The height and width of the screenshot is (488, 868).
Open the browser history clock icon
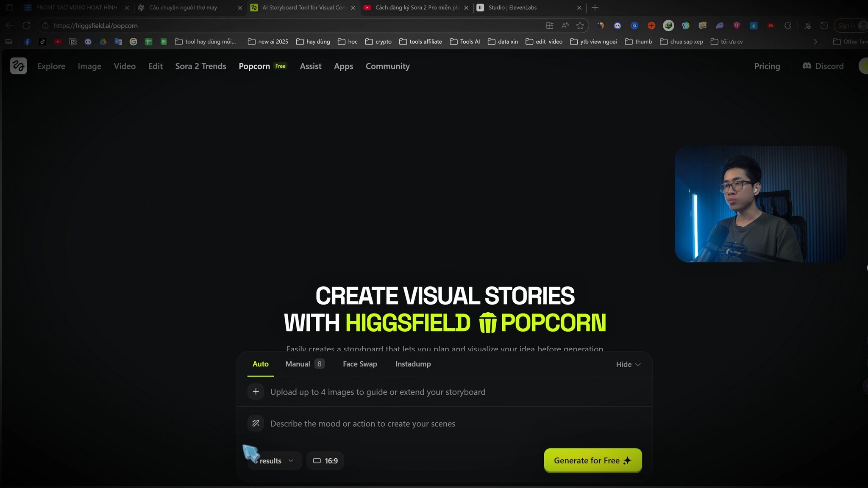point(824,25)
